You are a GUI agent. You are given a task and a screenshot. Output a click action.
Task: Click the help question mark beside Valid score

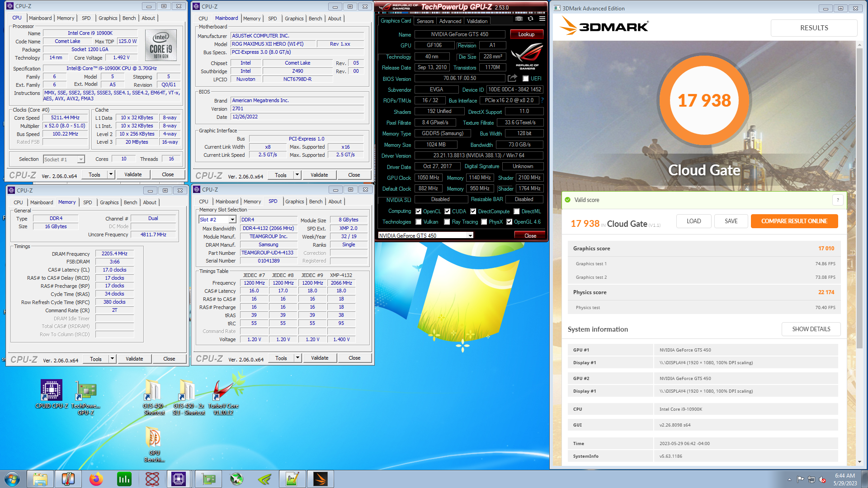click(838, 200)
